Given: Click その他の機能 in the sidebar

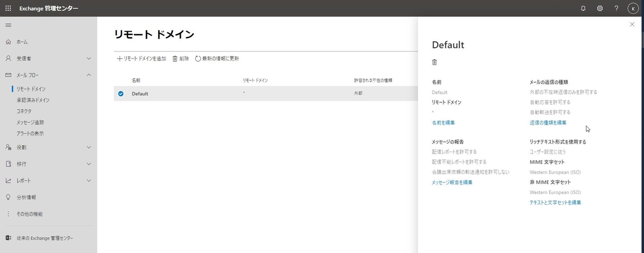Looking at the screenshot, I should tap(30, 214).
